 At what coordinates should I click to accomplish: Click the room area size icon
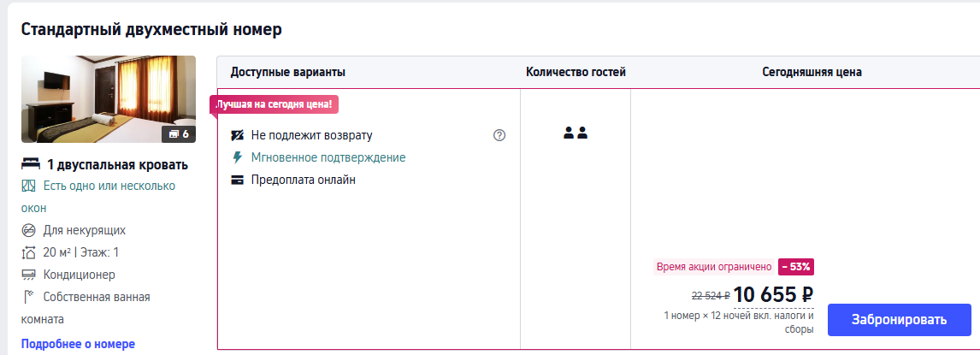(x=29, y=252)
